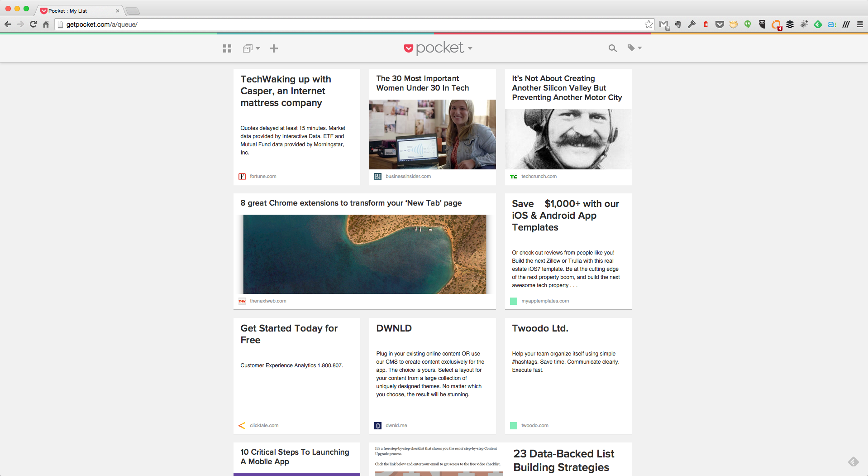Click the twoodo.com source label
Screen dimensions: 868x476
point(534,426)
